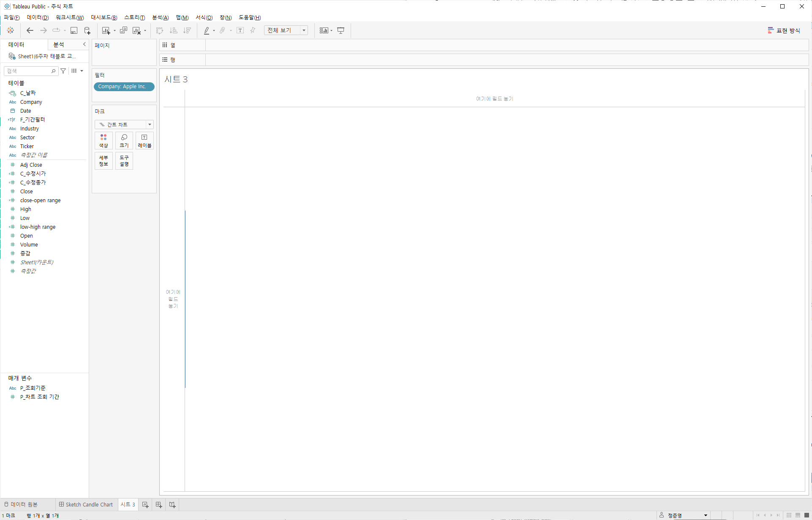Click the Color mark card button

(x=104, y=141)
